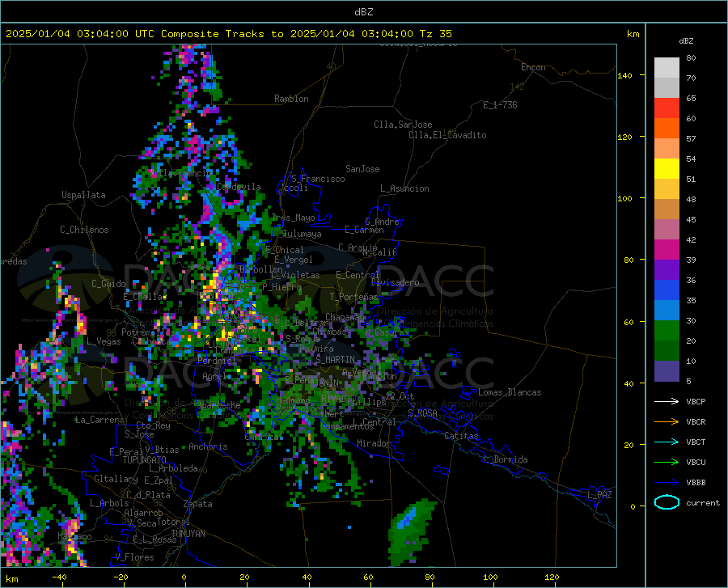
Task: Click the Lomas_Blancas label
Action: (x=510, y=392)
